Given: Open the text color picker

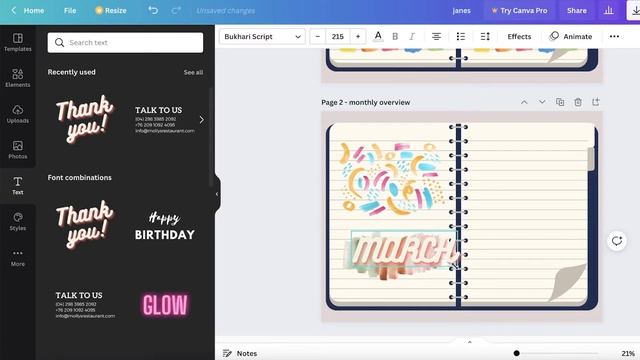Looking at the screenshot, I should point(378,36).
